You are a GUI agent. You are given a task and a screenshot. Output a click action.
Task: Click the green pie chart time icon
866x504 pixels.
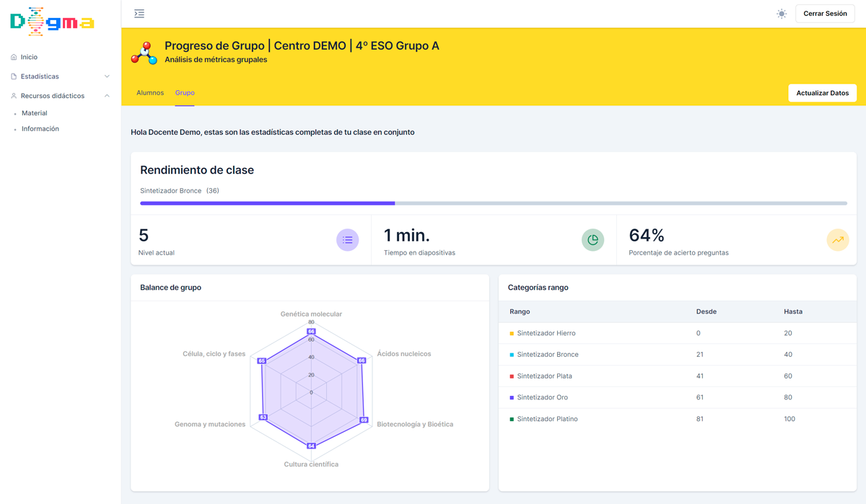[592, 240]
